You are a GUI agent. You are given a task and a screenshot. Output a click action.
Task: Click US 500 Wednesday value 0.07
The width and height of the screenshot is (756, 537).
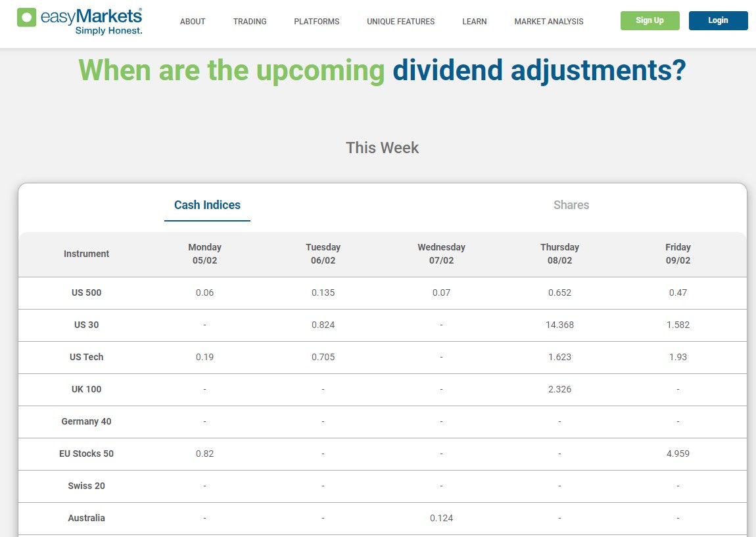441,292
